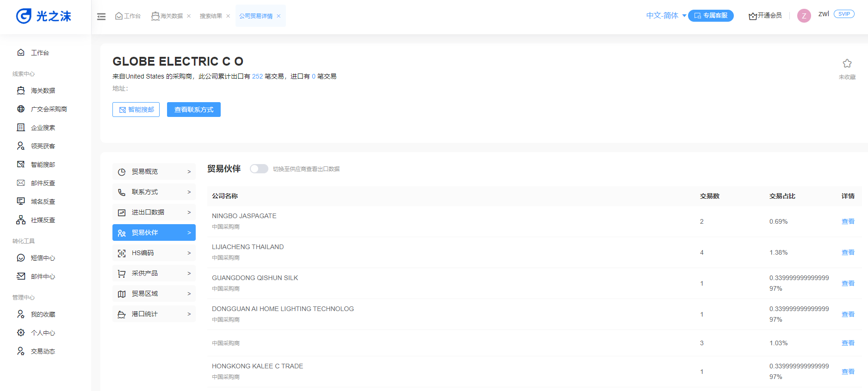View details for unnamed 1.03% row

(848, 343)
